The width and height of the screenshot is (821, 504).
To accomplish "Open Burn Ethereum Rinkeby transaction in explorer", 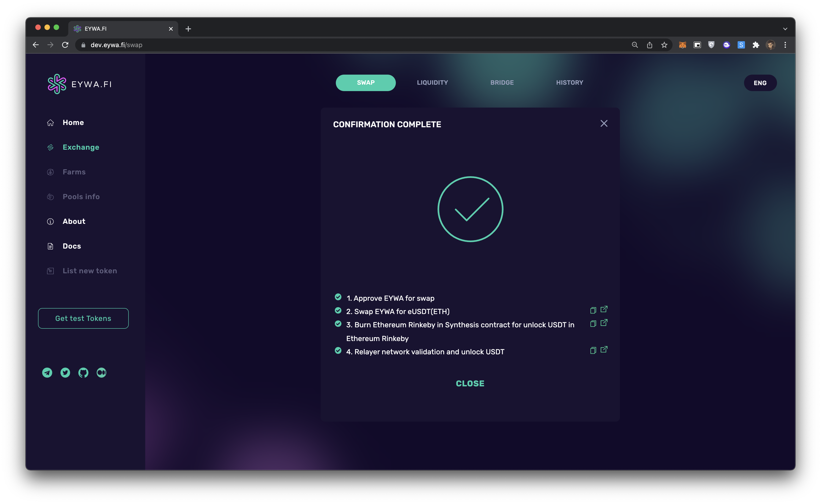I will pos(604,323).
